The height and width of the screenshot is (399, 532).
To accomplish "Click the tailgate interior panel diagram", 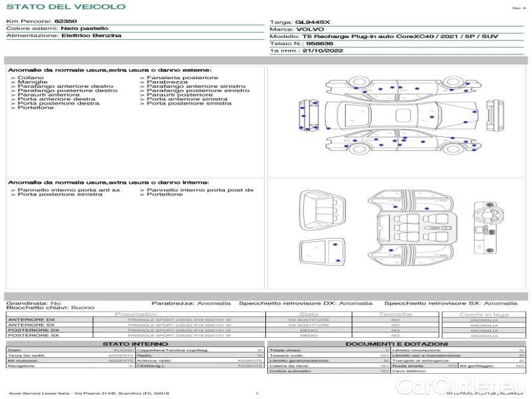I will 322,253.
